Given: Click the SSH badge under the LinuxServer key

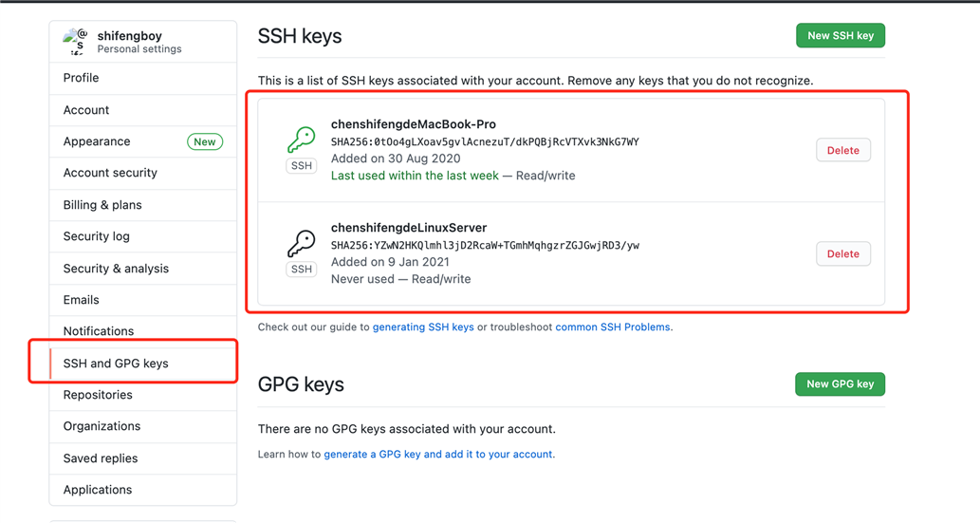Looking at the screenshot, I should click(x=302, y=269).
